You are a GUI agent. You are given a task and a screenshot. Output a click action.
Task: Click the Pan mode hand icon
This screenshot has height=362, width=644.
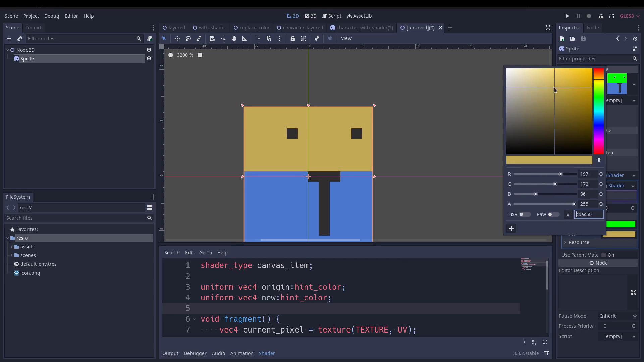tap(234, 38)
